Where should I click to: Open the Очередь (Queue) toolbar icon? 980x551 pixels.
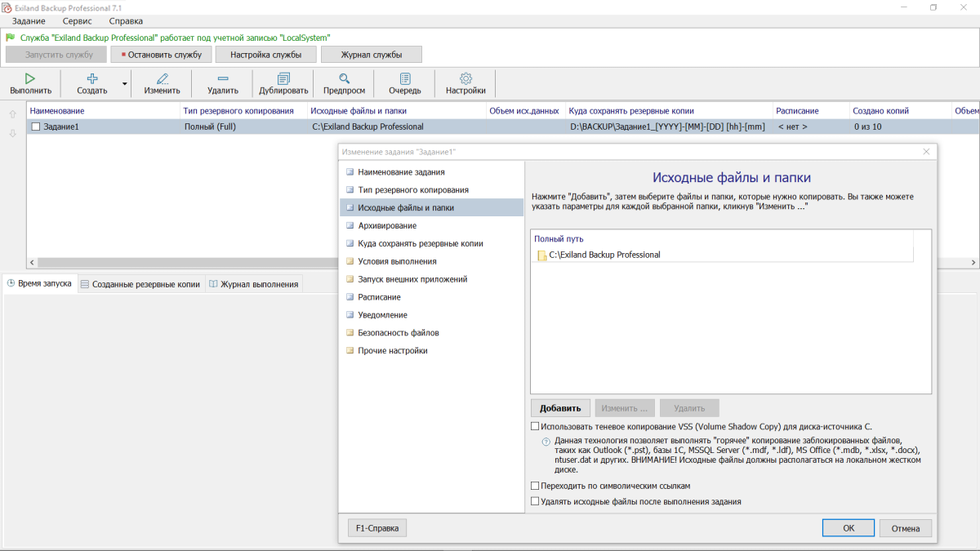point(404,78)
